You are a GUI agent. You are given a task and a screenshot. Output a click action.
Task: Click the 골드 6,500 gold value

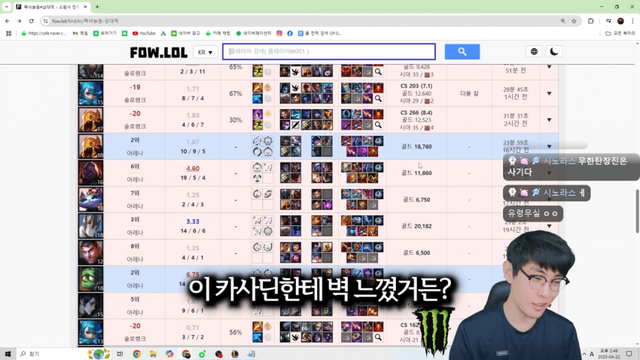pos(417,253)
